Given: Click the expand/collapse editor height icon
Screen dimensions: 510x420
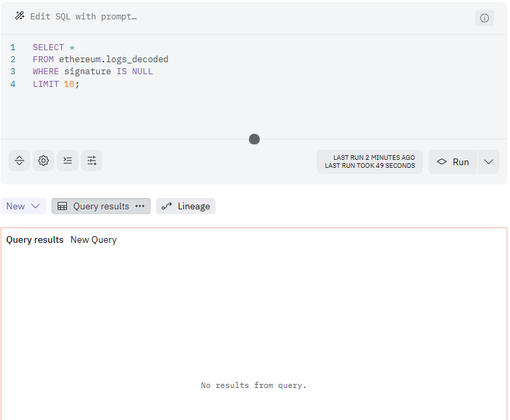Looking at the screenshot, I should [x=19, y=161].
